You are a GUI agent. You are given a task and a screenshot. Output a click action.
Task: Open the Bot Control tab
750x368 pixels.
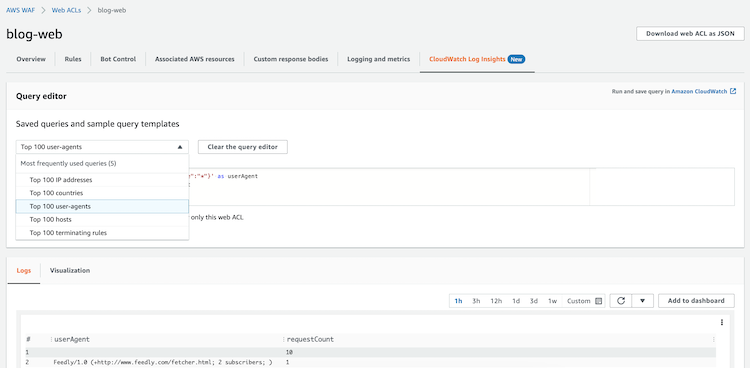tap(118, 59)
